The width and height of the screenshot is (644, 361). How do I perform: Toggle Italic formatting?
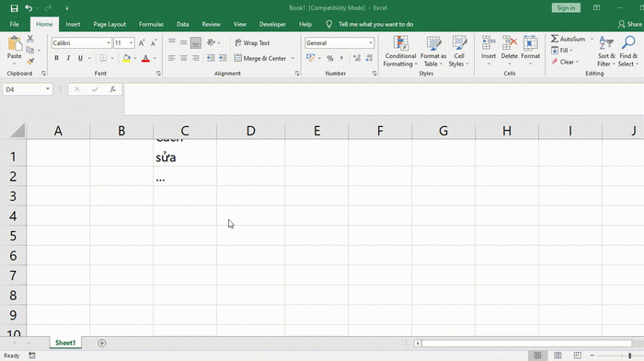click(x=68, y=58)
